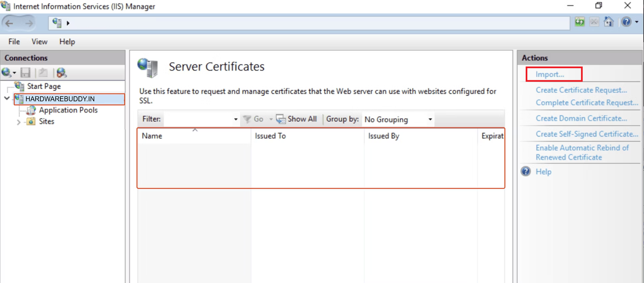
Task: Click the Expiration column header
Action: point(491,136)
